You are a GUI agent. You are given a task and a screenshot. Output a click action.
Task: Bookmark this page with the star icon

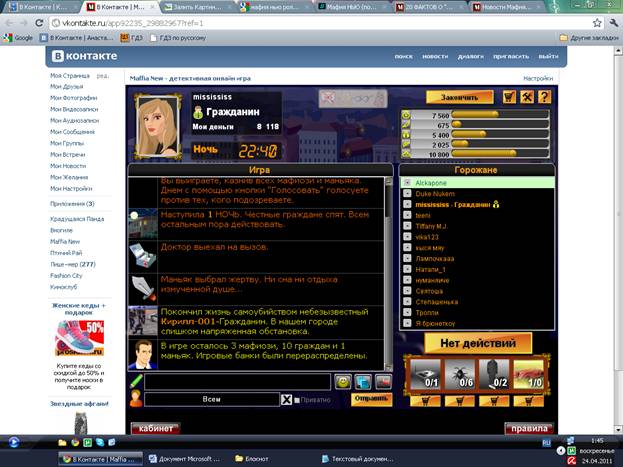pyautogui.click(x=597, y=23)
